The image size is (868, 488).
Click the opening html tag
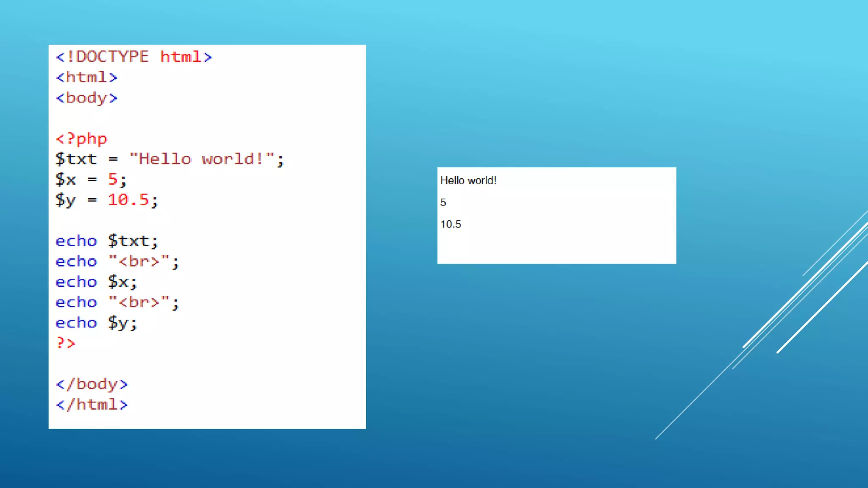[x=86, y=78]
